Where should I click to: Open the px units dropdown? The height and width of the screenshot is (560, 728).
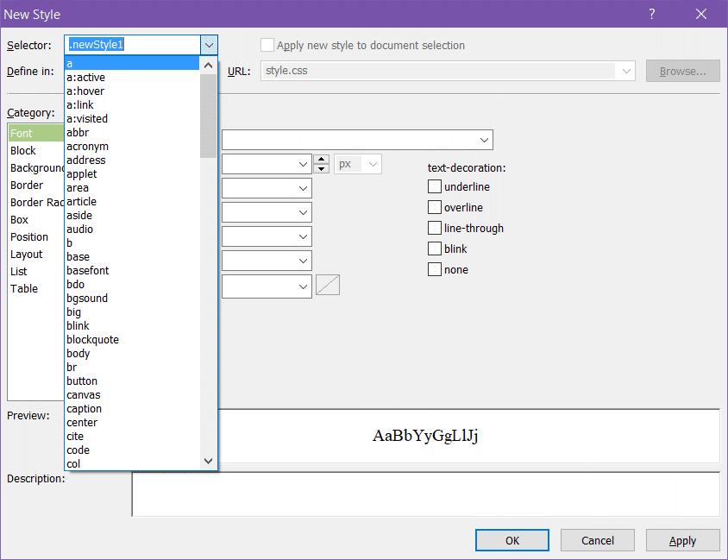pos(373,164)
